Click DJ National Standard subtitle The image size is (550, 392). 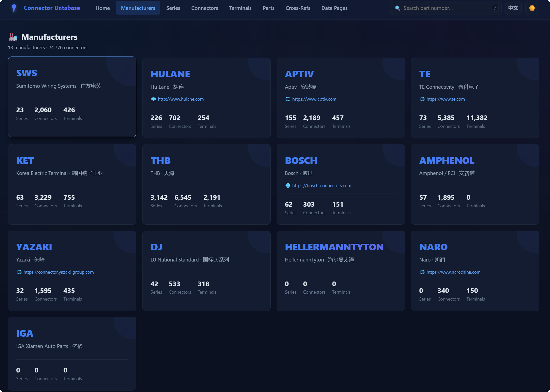190,260
